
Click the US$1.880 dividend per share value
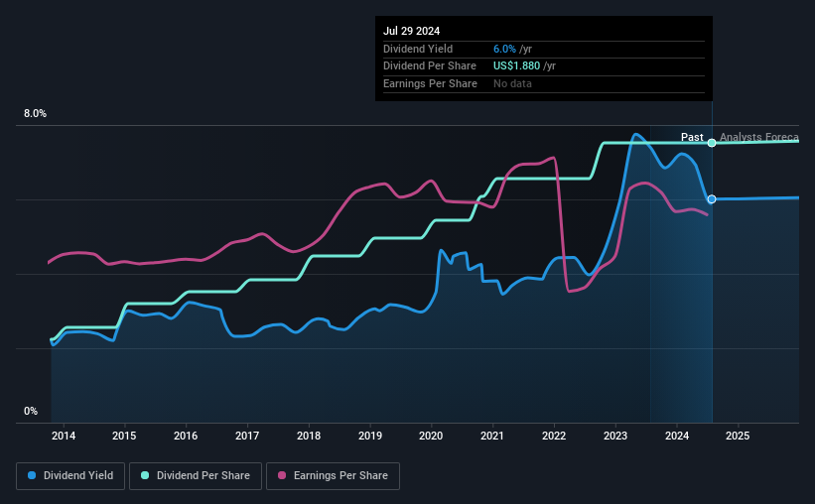(516, 66)
